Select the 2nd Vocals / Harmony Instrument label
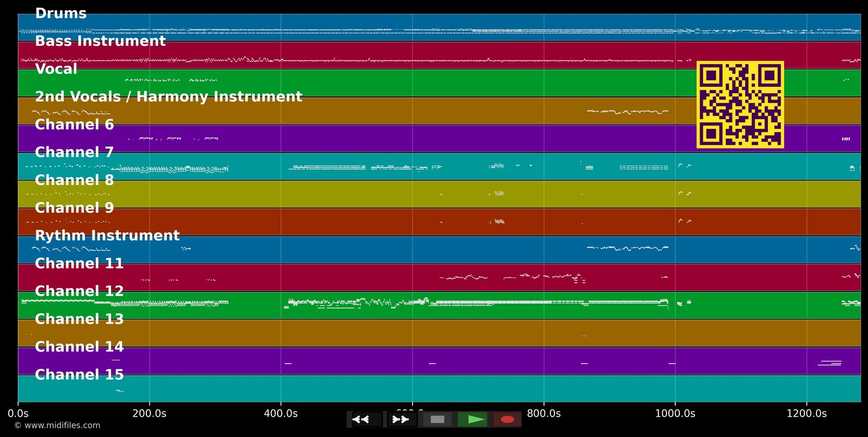 click(168, 97)
